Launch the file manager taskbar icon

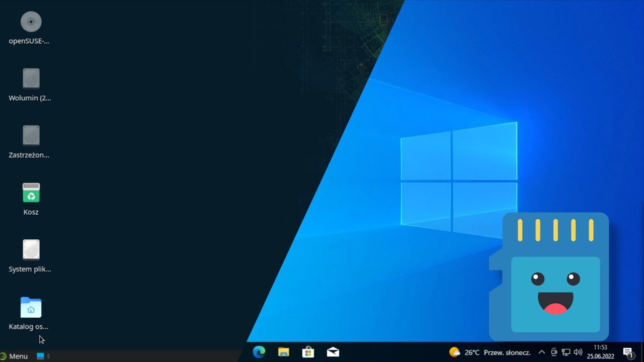coord(283,352)
